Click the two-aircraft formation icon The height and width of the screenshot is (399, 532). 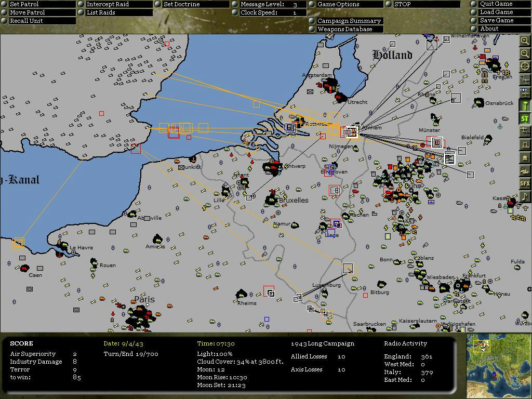[x=525, y=131]
